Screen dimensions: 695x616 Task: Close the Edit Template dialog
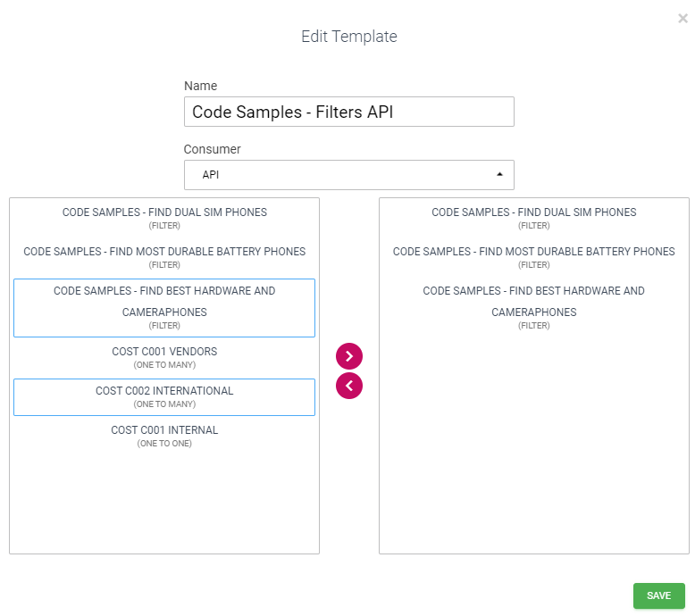[682, 18]
